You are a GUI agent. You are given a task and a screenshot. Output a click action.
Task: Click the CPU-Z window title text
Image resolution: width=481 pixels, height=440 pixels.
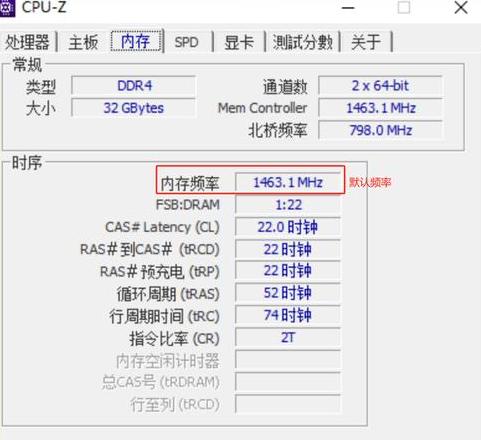pos(44,7)
